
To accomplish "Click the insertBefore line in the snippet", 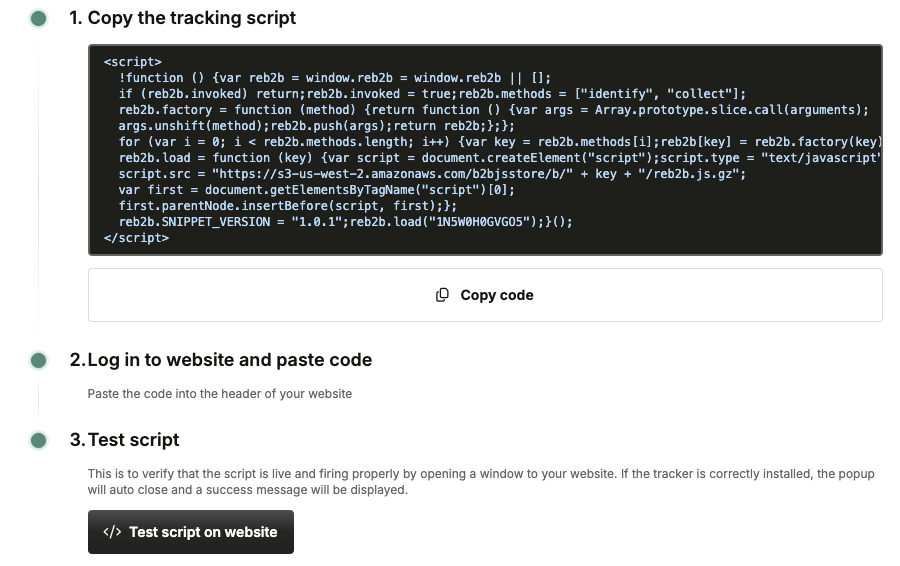I will 287,206.
